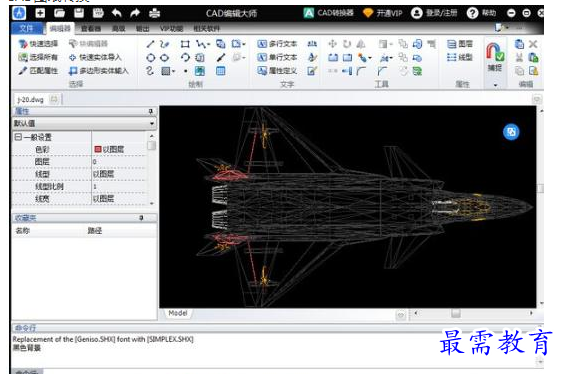Click the properties panel scrollbar thumb

click(x=151, y=146)
